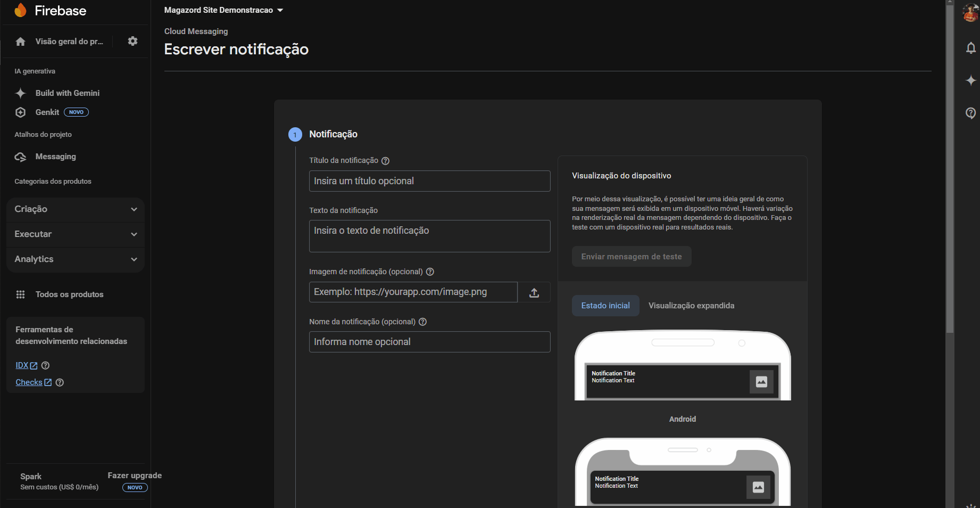Click help icon beside Checks link
The height and width of the screenshot is (508, 980).
coord(60,382)
